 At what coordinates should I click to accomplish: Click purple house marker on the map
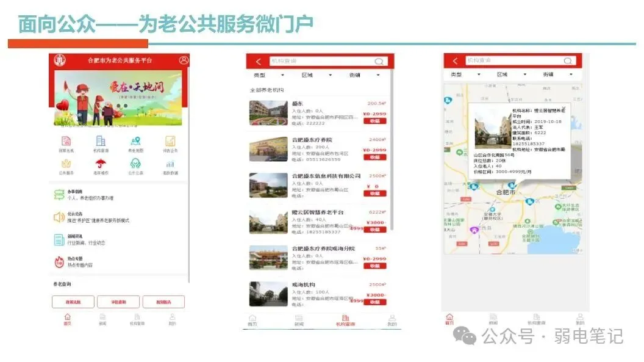pos(474,230)
